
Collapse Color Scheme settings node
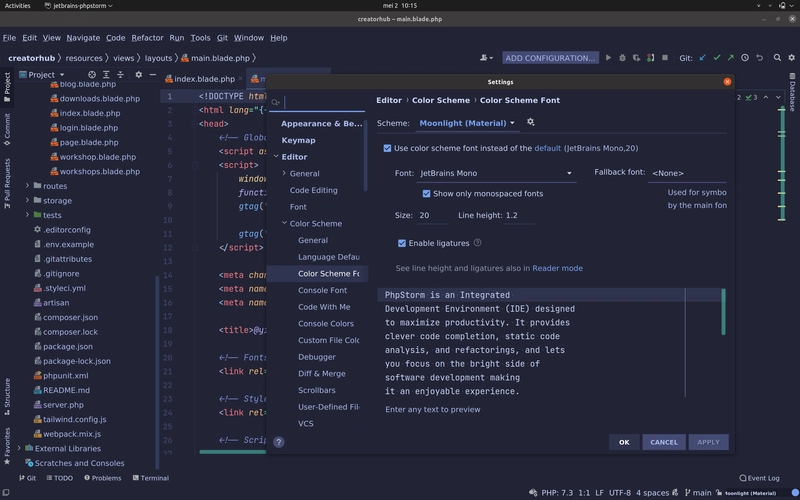[284, 223]
